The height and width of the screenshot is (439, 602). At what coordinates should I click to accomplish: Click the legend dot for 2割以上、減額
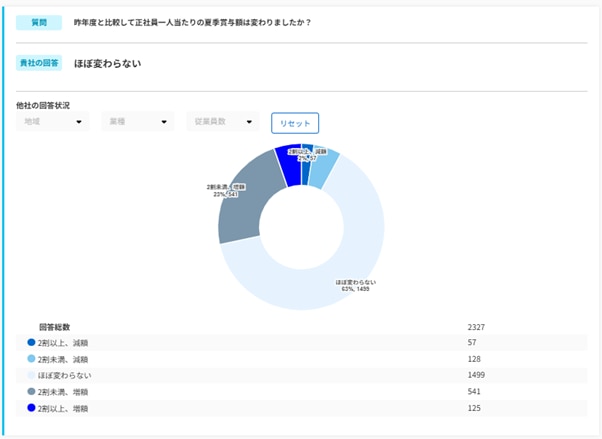pos(31,342)
